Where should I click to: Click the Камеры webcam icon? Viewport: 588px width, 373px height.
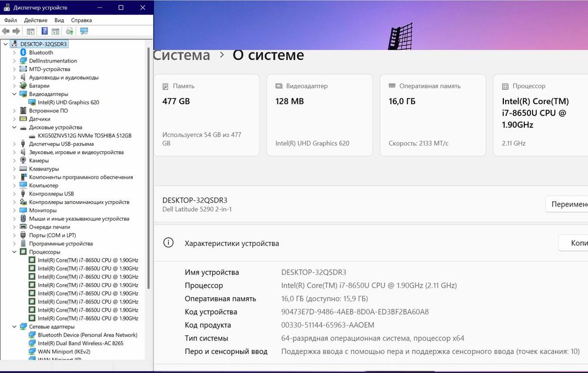pyautogui.click(x=24, y=160)
